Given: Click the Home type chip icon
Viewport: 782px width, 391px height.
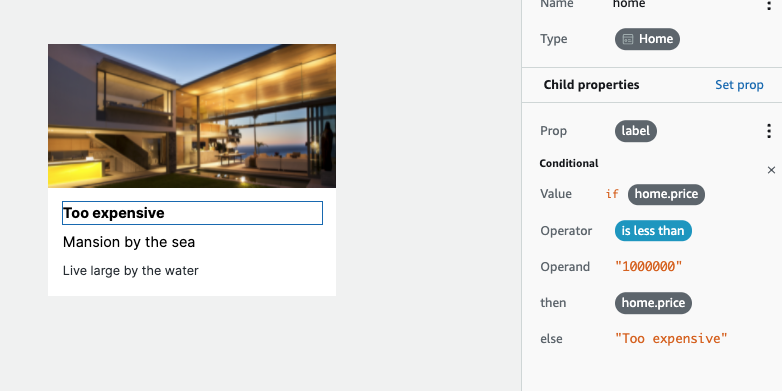Looking at the screenshot, I should point(628,39).
